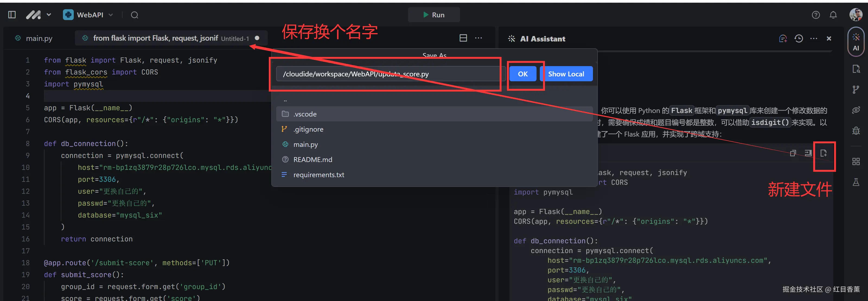
Task: Open the help question mark icon
Action: pyautogui.click(x=815, y=15)
